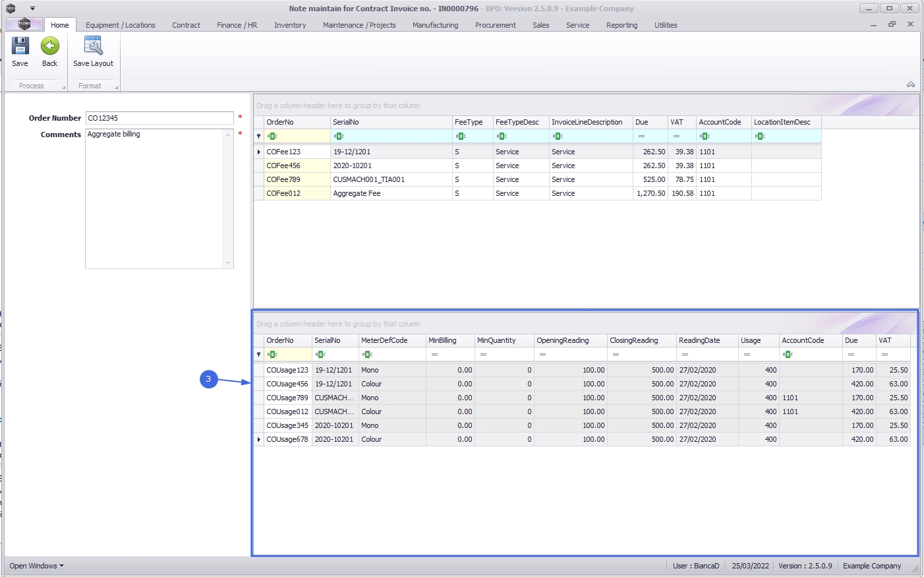Image resolution: width=924 pixels, height=577 pixels.
Task: Click the OrderNo filter icon in the upper grid
Action: [272, 137]
